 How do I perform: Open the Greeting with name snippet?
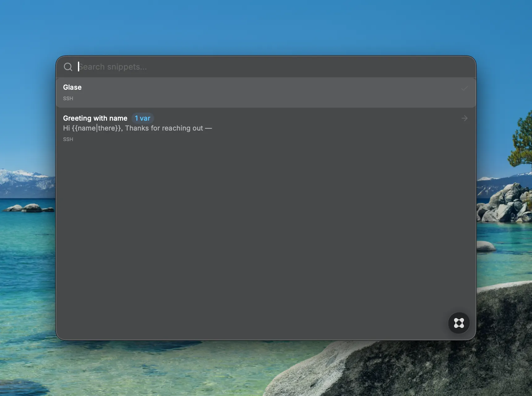[x=266, y=128]
